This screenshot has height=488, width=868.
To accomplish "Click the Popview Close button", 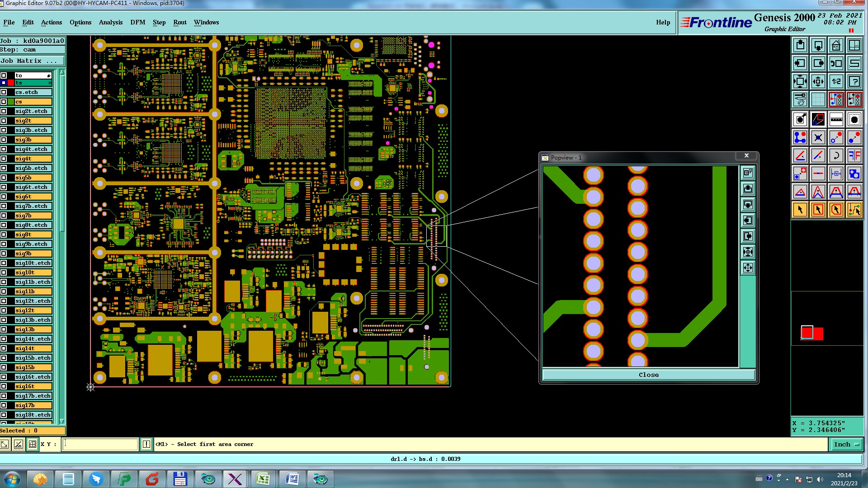I will (648, 375).
